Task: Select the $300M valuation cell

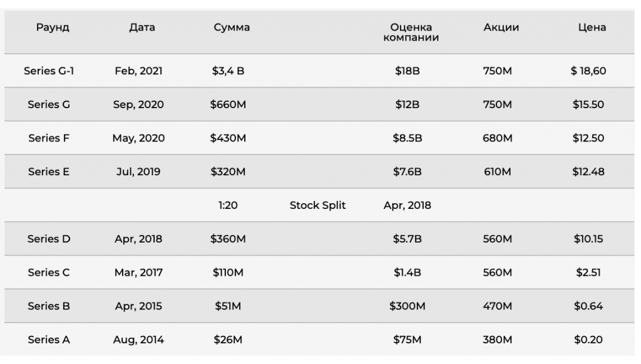Action: [x=407, y=306]
